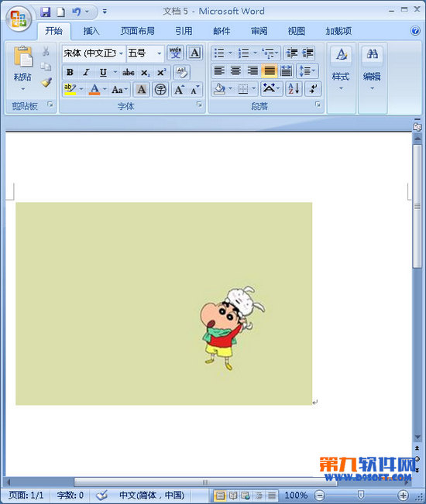Toggle superscript formatting

click(161, 72)
